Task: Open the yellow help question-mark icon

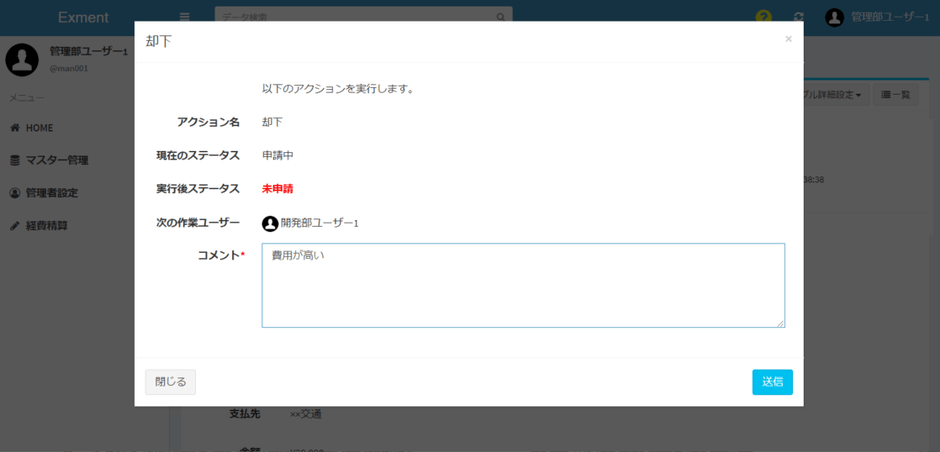Action: pyautogui.click(x=763, y=17)
